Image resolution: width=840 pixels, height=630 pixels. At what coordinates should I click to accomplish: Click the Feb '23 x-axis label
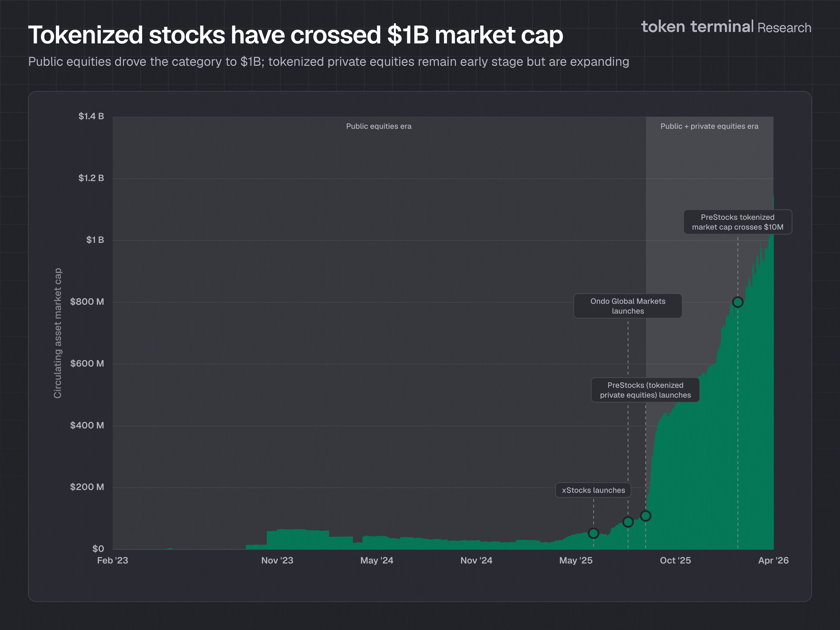(112, 560)
